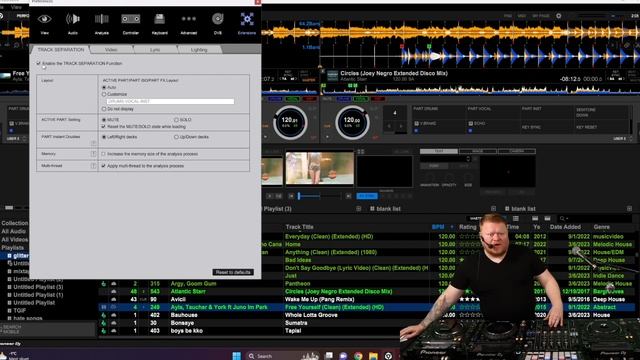Open the Advanced preferences category
The width and height of the screenshot is (640, 360).
point(189,23)
